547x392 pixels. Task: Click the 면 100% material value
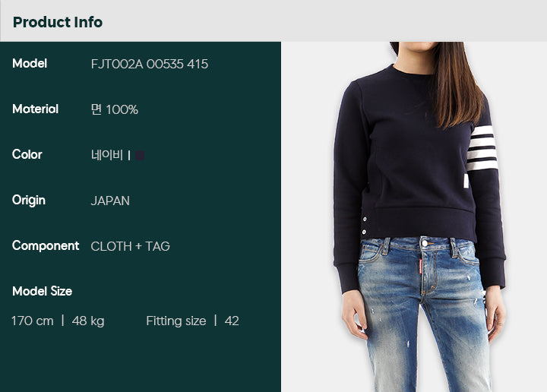coord(115,109)
